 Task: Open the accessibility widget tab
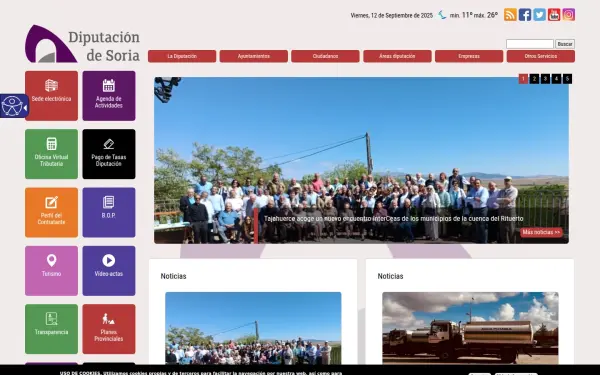14,106
